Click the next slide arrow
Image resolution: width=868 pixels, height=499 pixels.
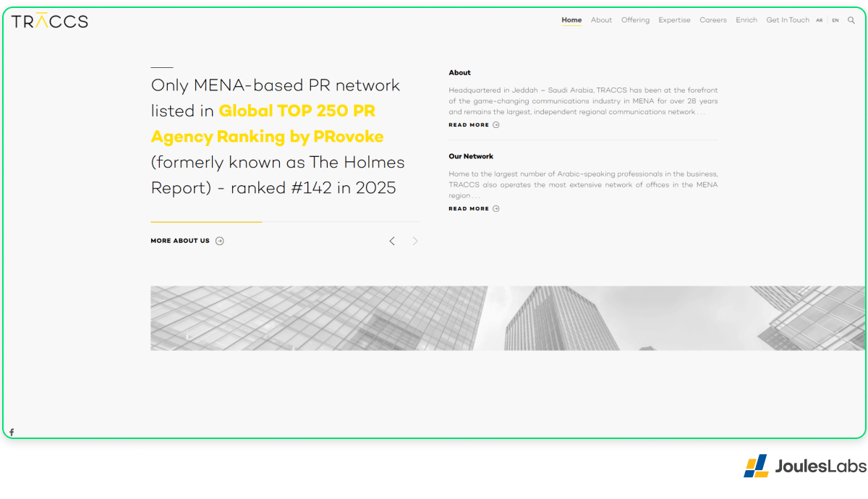[x=415, y=241]
